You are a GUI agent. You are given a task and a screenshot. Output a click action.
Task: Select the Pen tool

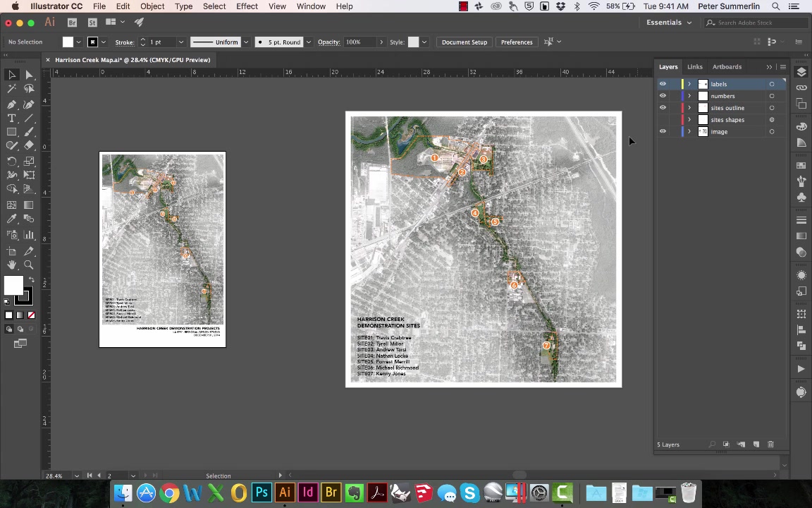pos(12,104)
